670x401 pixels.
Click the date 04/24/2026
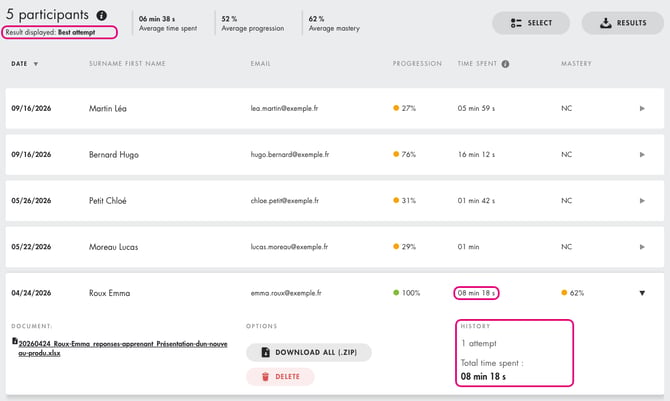point(31,293)
